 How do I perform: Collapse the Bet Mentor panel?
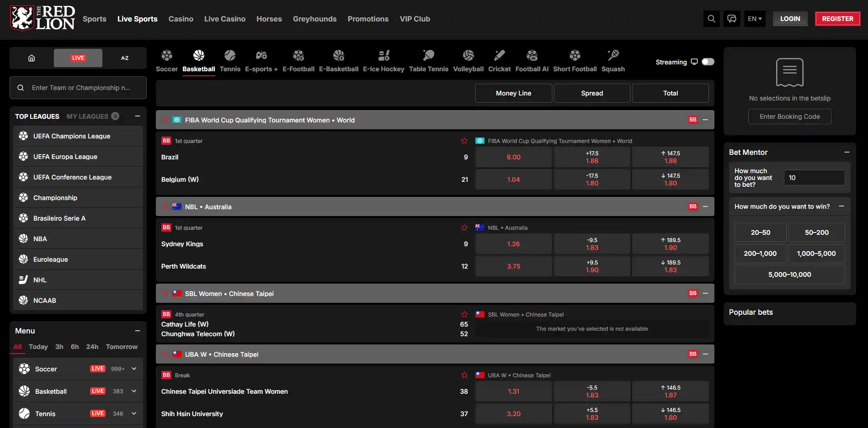tap(847, 152)
